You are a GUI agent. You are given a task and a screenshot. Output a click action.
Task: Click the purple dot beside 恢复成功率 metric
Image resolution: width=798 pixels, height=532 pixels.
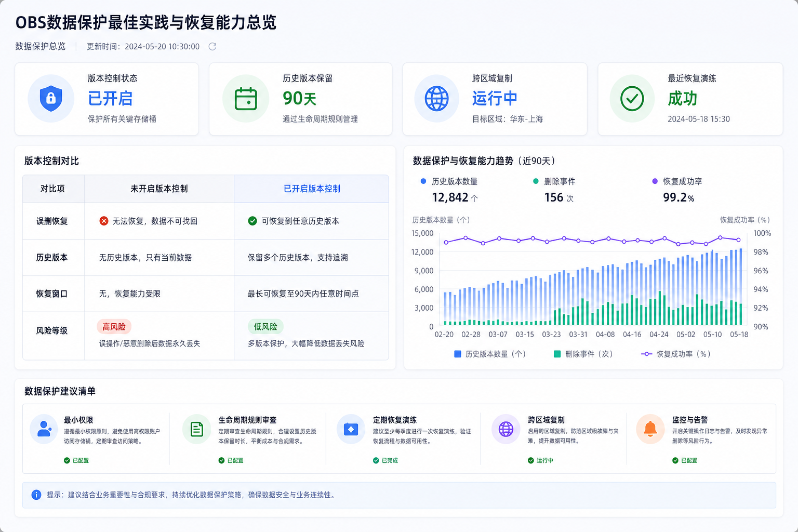pos(655,181)
